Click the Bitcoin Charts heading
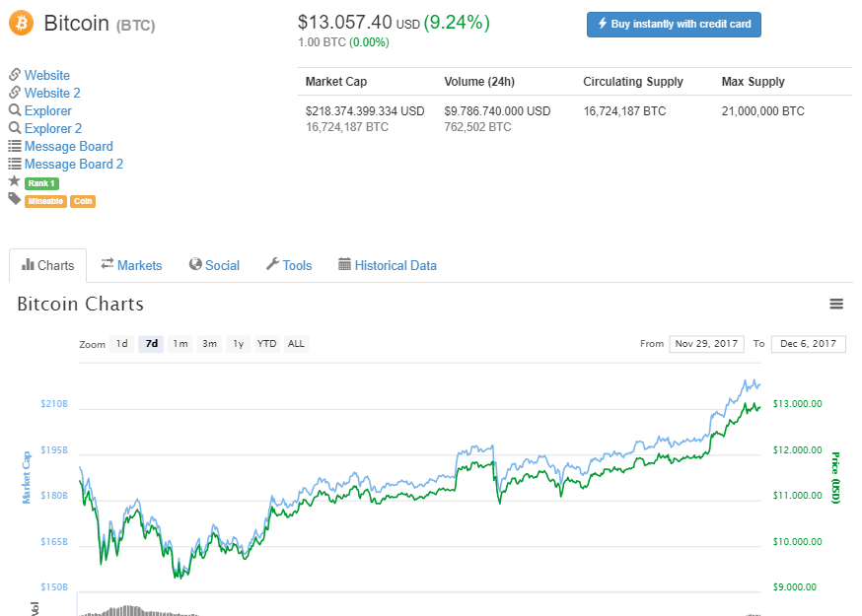This screenshot has height=616, width=862. pos(80,304)
